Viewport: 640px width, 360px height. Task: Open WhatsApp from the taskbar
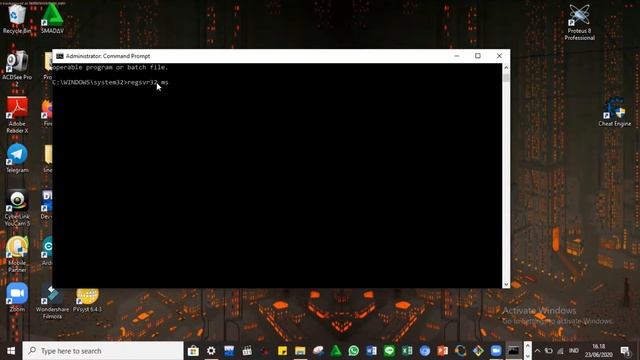point(353,351)
